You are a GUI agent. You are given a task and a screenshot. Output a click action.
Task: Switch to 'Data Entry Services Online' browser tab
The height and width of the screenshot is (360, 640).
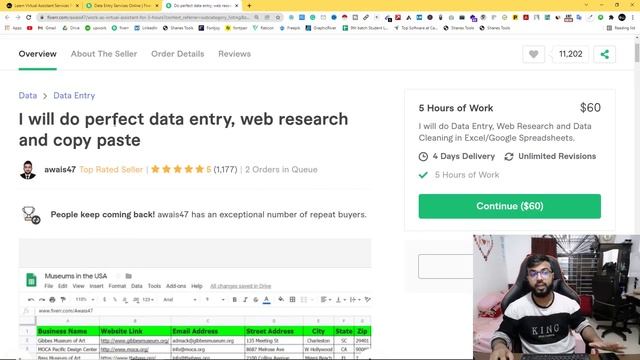[x=122, y=6]
